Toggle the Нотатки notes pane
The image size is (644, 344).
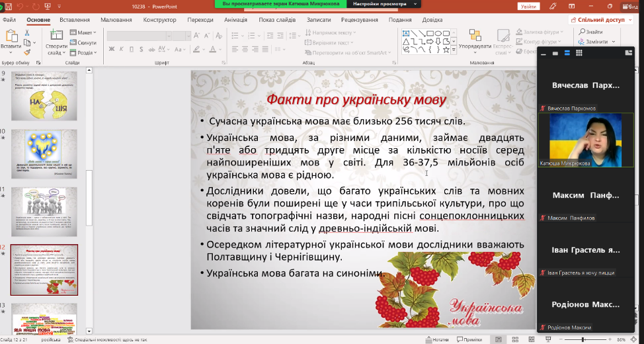[x=438, y=339]
